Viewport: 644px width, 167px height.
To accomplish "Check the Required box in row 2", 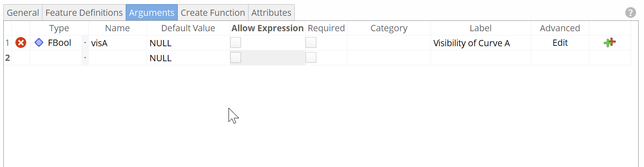I will click(311, 57).
